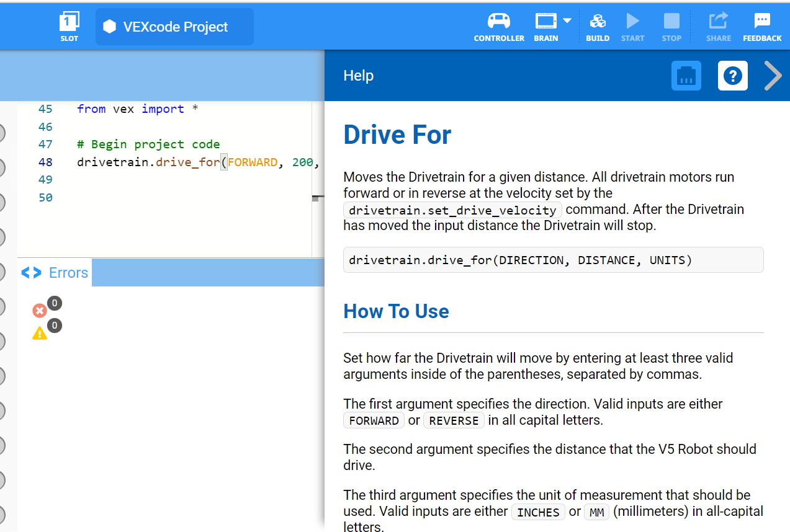Click the angle-brackets icon beside Errors
The image size is (790, 532).
tap(31, 273)
